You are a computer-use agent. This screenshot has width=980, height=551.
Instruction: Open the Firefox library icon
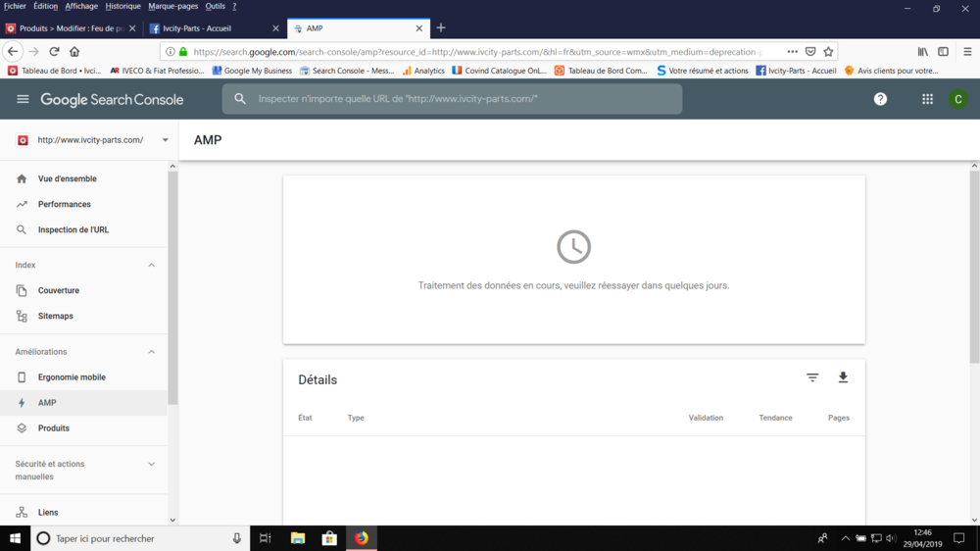(922, 51)
